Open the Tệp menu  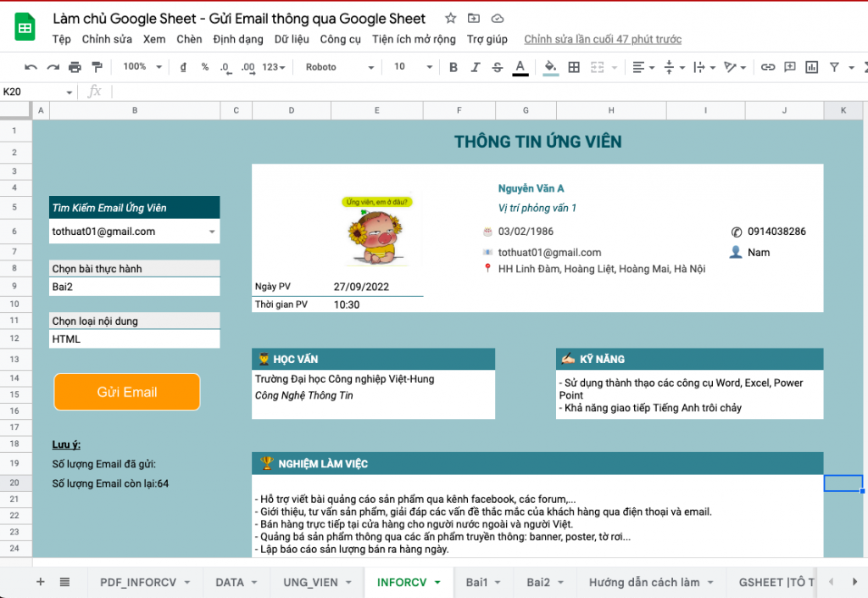coord(61,39)
